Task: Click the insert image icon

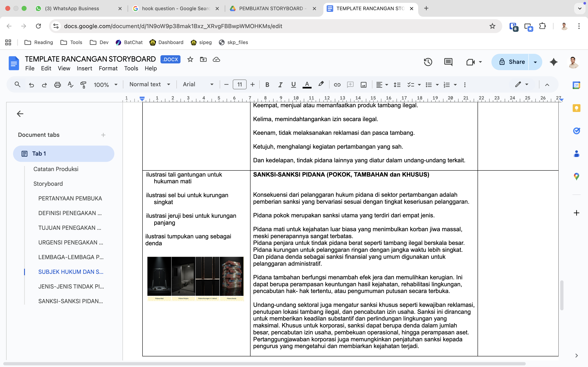Action: tap(363, 85)
